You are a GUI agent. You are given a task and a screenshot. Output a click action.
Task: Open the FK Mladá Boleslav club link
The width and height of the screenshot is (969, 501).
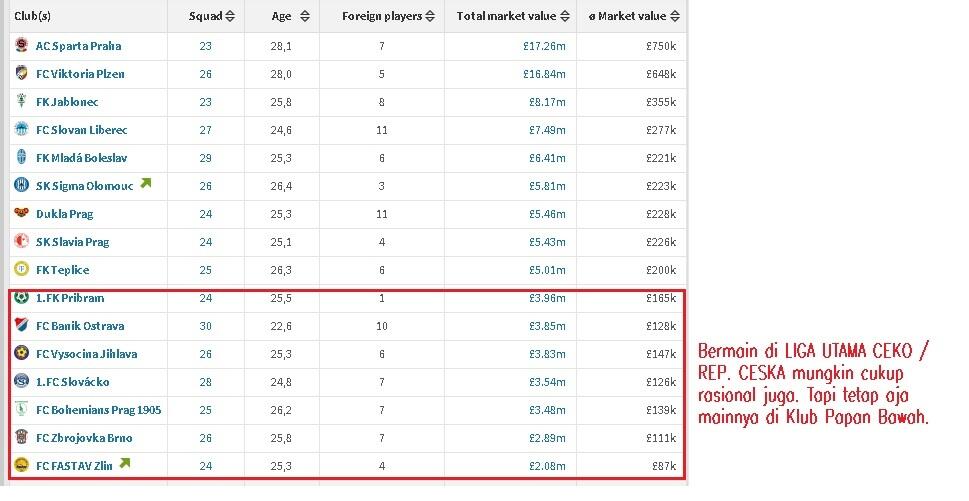(82, 158)
